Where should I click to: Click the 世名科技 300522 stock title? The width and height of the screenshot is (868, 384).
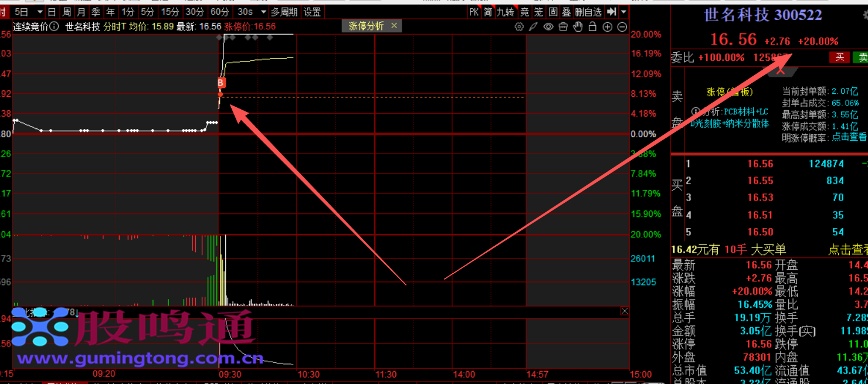point(763,15)
